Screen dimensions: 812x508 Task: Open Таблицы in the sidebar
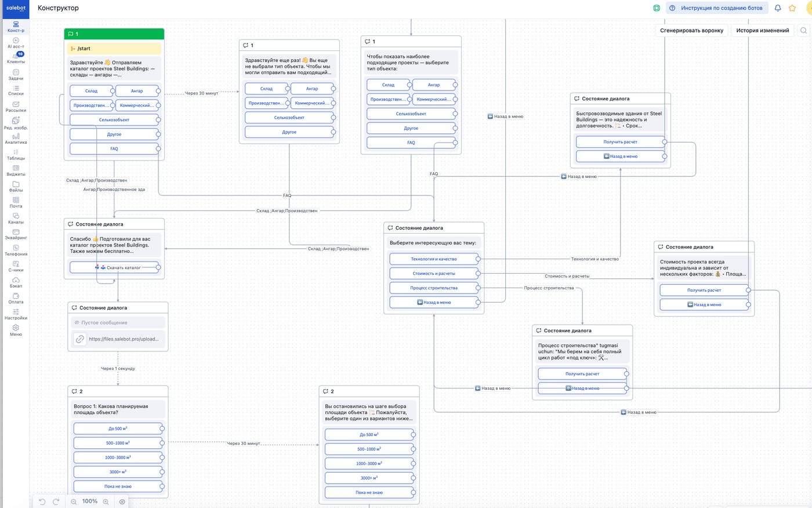[16, 155]
